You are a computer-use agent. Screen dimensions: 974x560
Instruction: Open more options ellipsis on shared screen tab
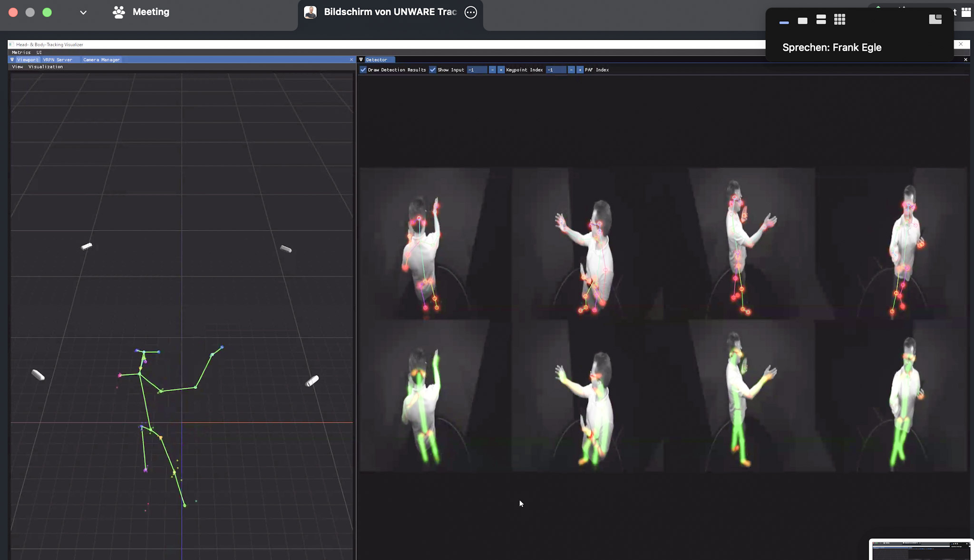pos(470,12)
